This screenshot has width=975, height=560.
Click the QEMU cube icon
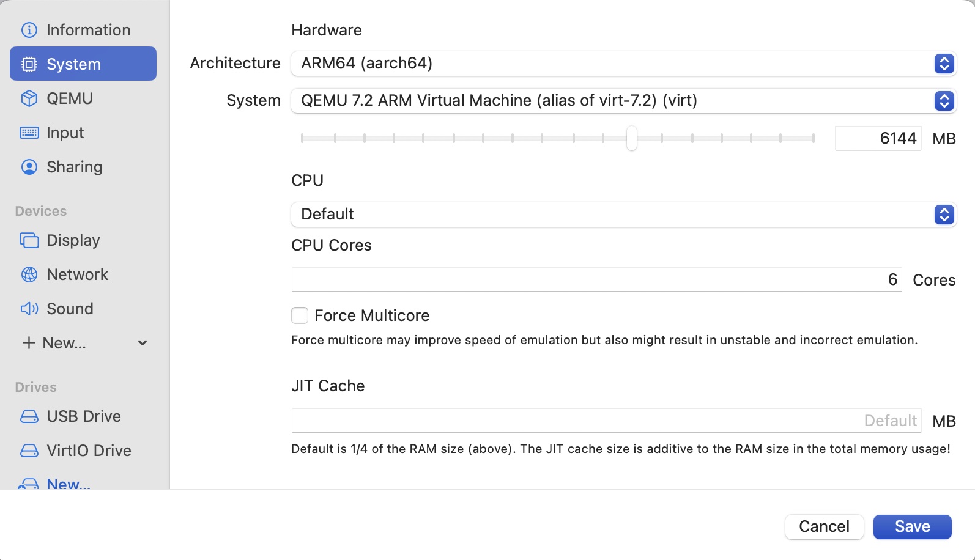tap(29, 98)
